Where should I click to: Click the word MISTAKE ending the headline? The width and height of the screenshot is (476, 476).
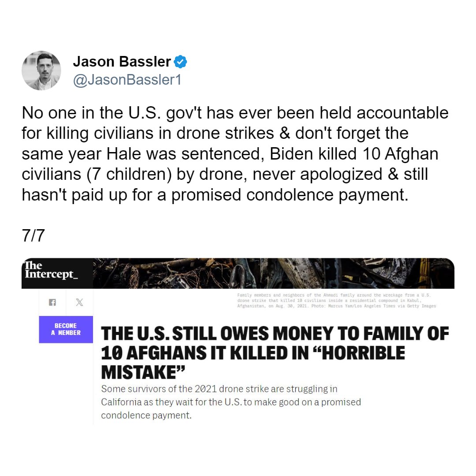point(143,372)
